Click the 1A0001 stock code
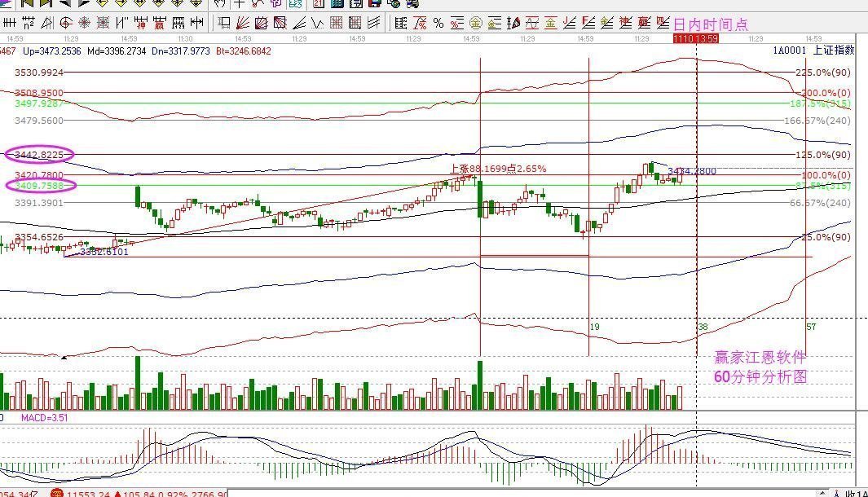This screenshot has height=497, width=868. tap(790, 51)
